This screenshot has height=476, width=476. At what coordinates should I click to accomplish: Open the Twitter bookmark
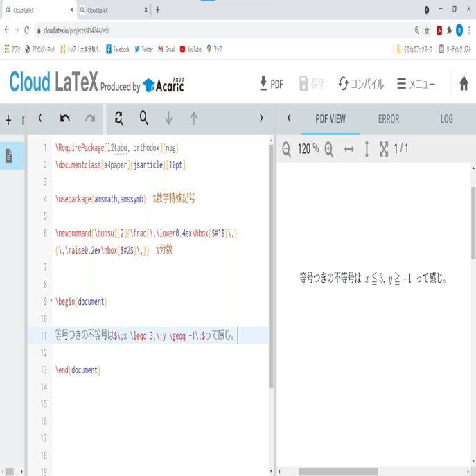143,49
